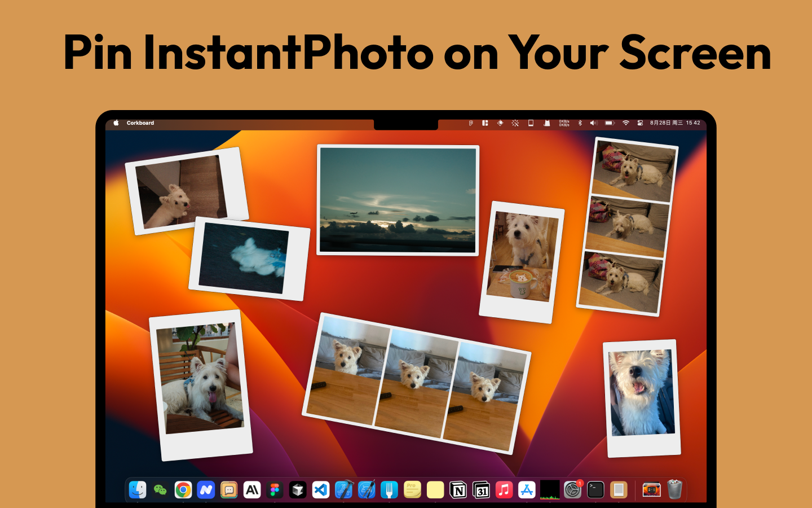The height and width of the screenshot is (508, 812).
Task: Open the tan book app in dock
Action: pos(619,489)
